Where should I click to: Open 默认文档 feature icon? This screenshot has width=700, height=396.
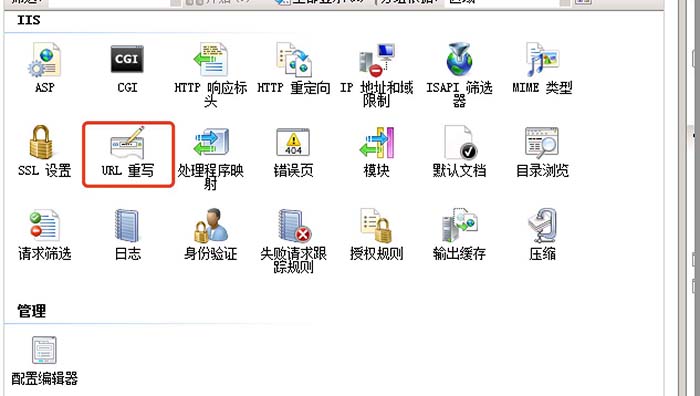click(460, 142)
